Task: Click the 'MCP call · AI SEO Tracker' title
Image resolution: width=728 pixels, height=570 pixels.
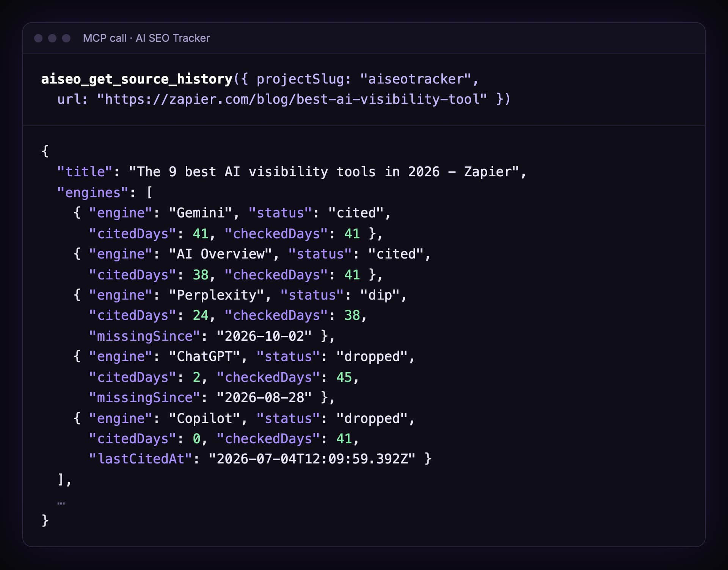Action: click(x=146, y=38)
